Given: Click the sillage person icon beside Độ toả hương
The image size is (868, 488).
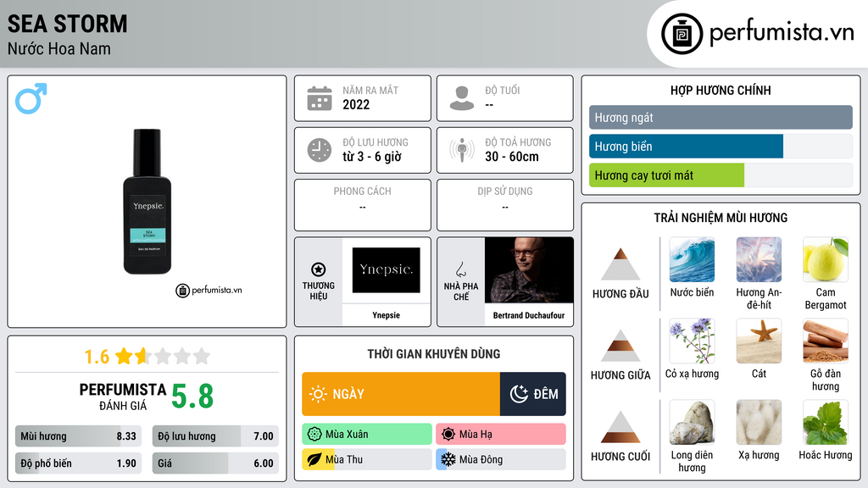Looking at the screenshot, I should click(x=462, y=150).
